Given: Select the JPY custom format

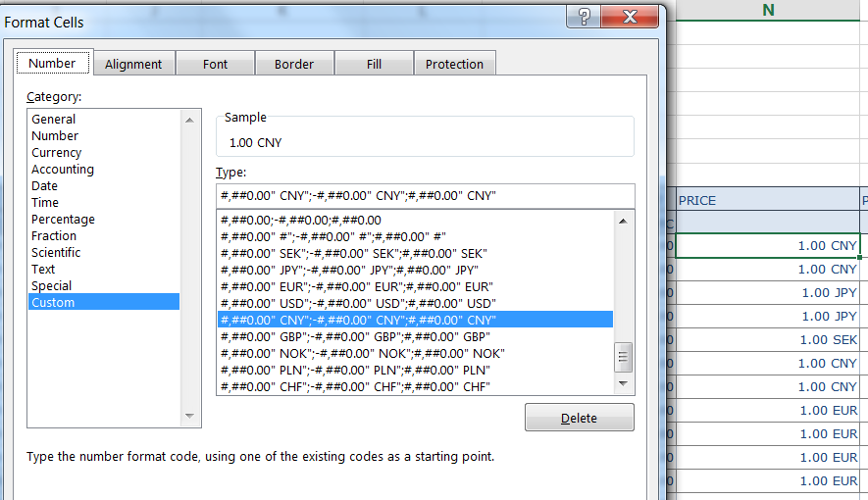Looking at the screenshot, I should (x=415, y=270).
